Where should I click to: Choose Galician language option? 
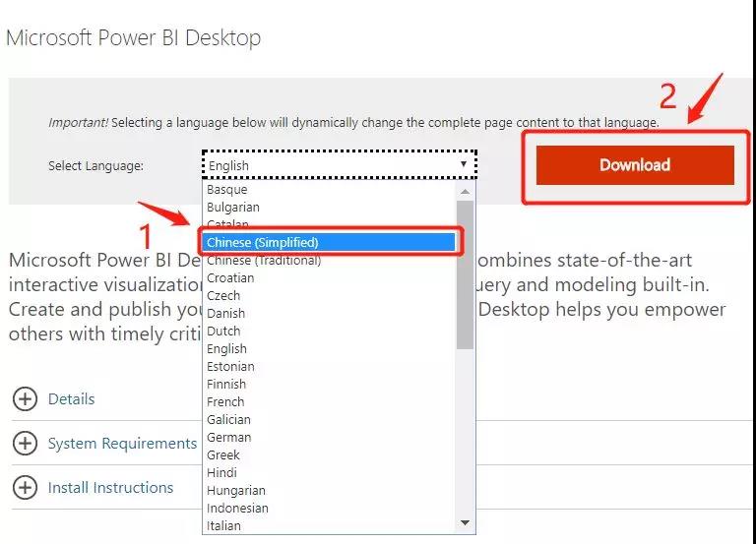pos(330,420)
